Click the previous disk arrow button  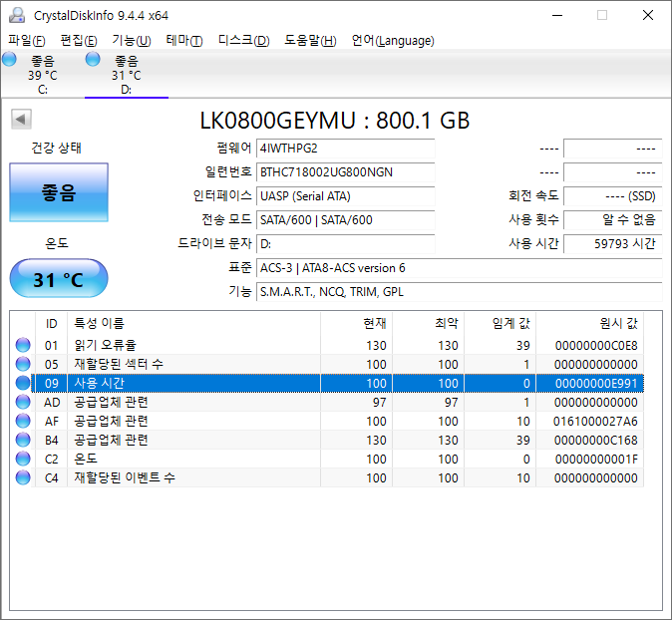click(21, 119)
